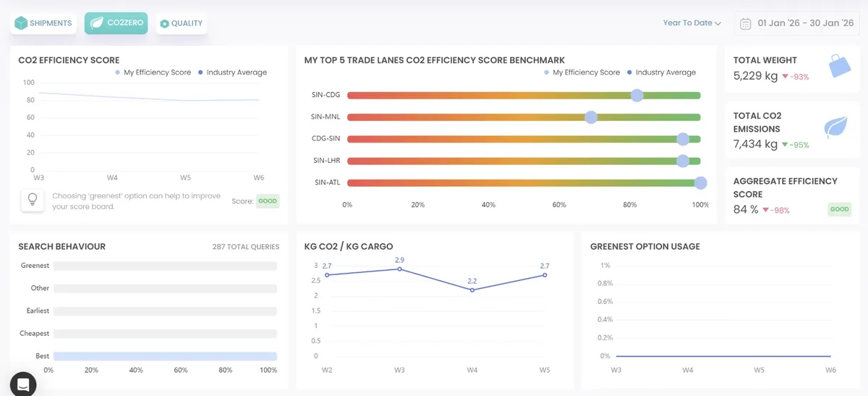This screenshot has height=396, width=868.
Task: Click the -93% change indicator for Total Weight
Action: click(795, 76)
